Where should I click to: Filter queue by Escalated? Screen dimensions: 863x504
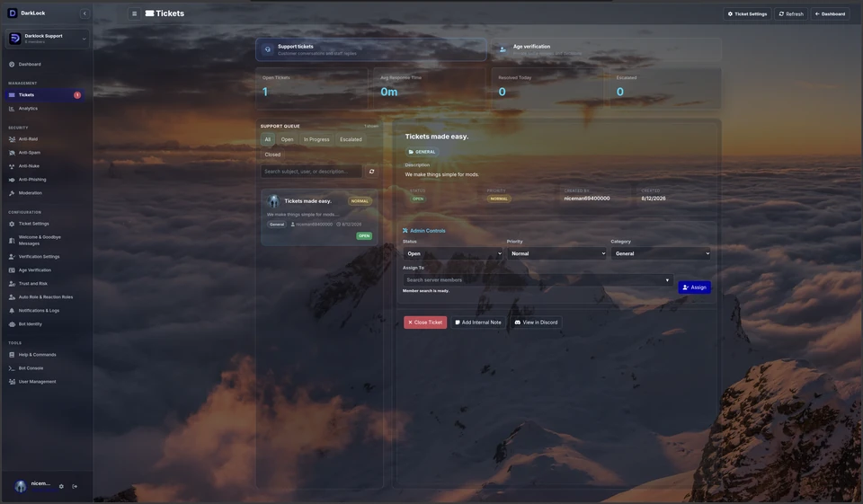pos(351,140)
